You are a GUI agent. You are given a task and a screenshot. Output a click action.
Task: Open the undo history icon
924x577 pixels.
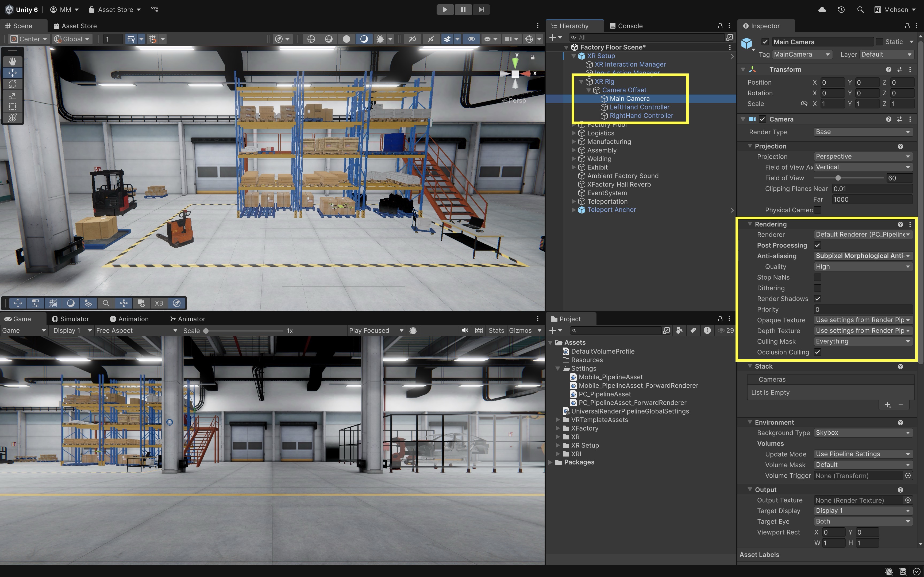click(x=841, y=10)
